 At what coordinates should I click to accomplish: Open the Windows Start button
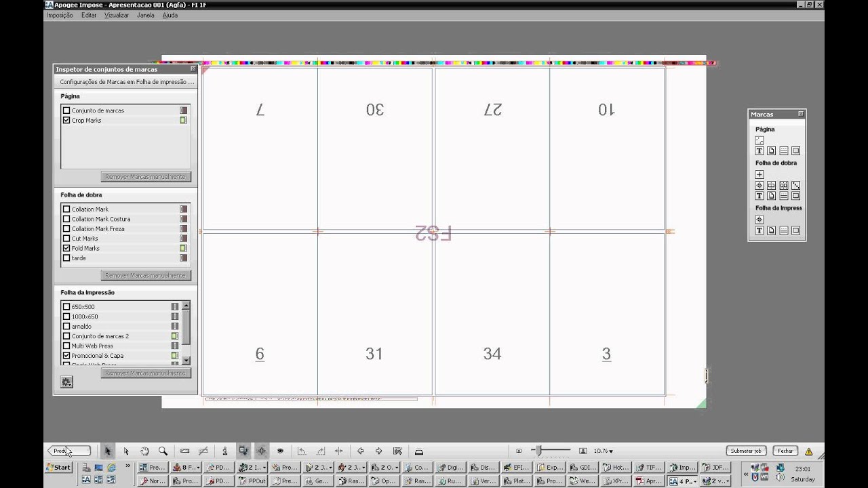tap(58, 467)
